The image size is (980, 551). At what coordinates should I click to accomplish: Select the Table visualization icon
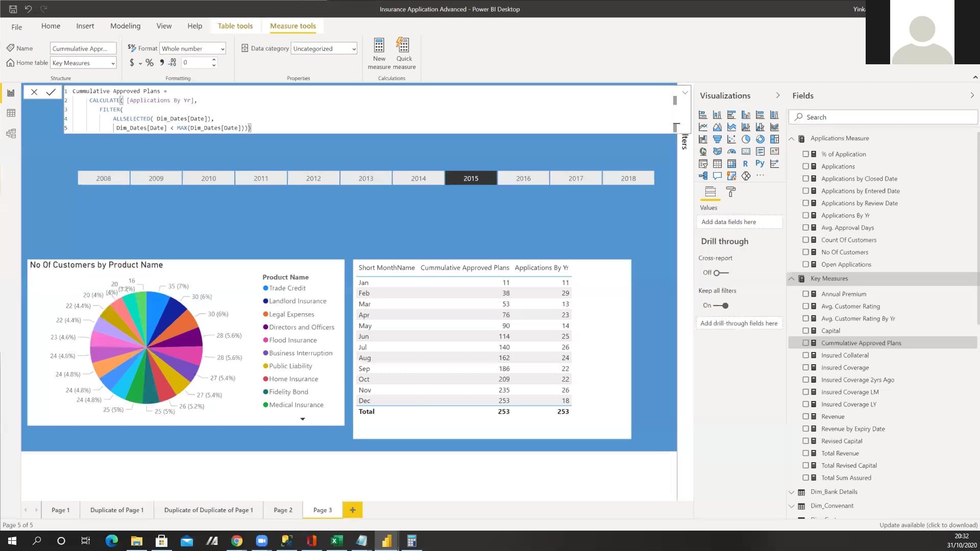pos(718,164)
